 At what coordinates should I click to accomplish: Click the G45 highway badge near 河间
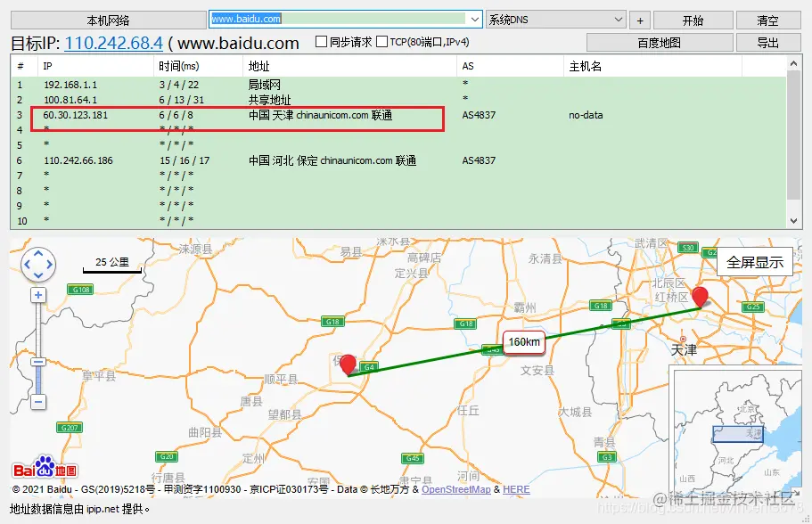413,458
